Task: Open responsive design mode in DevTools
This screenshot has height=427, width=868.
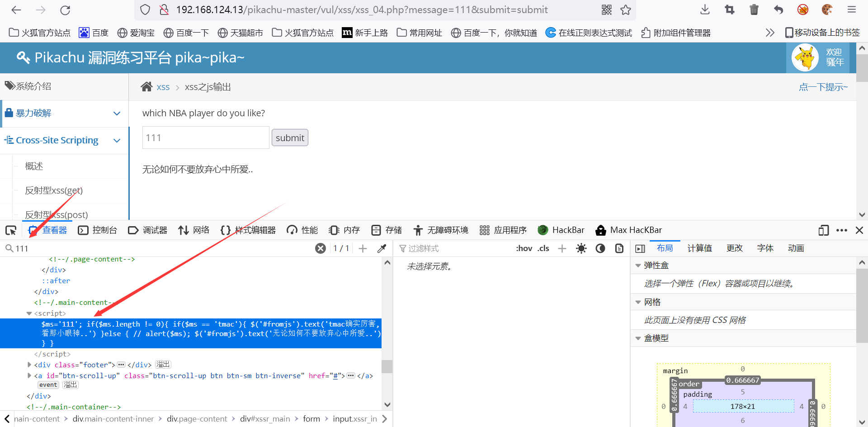Action: pos(824,230)
